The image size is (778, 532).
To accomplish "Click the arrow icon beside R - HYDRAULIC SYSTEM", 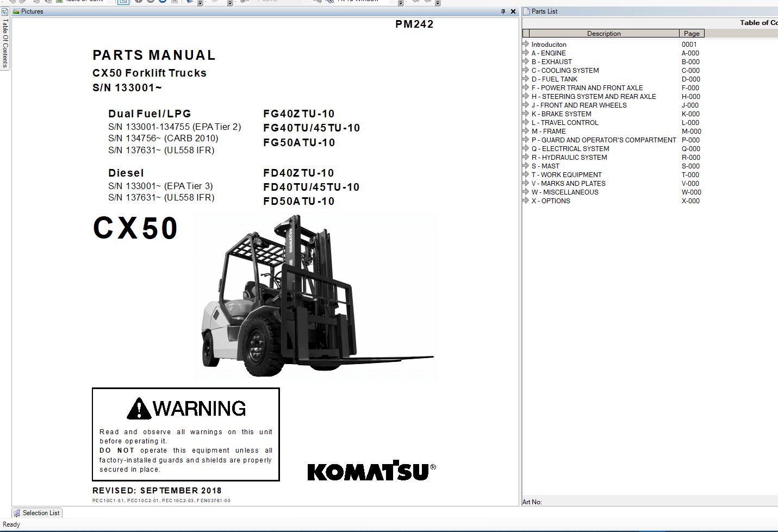I will coord(526,157).
